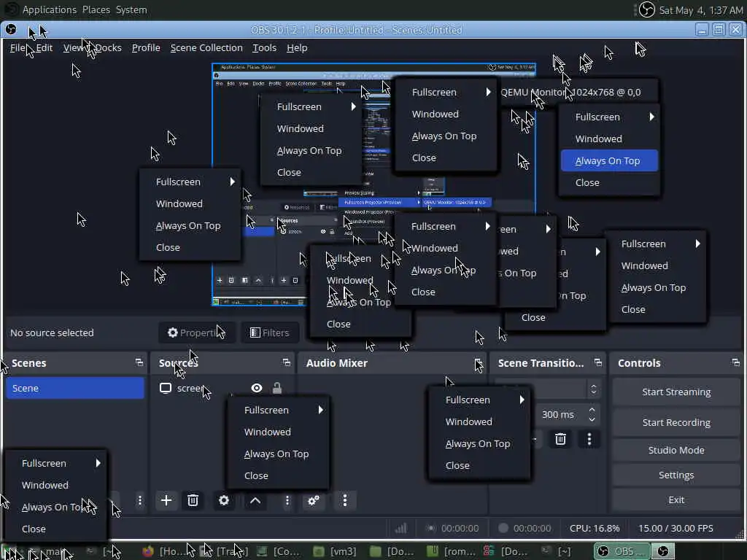The image size is (747, 560).
Task: Switch to the [Co... taskbar window
Action: click(x=278, y=551)
